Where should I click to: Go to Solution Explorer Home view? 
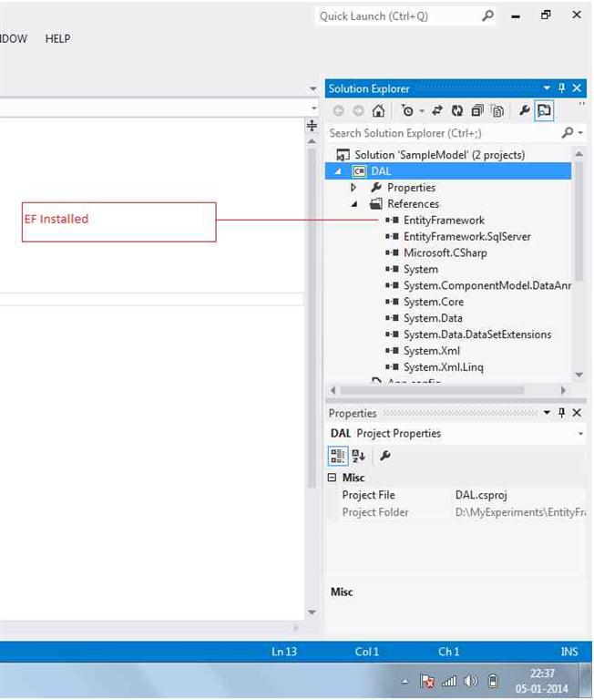378,110
